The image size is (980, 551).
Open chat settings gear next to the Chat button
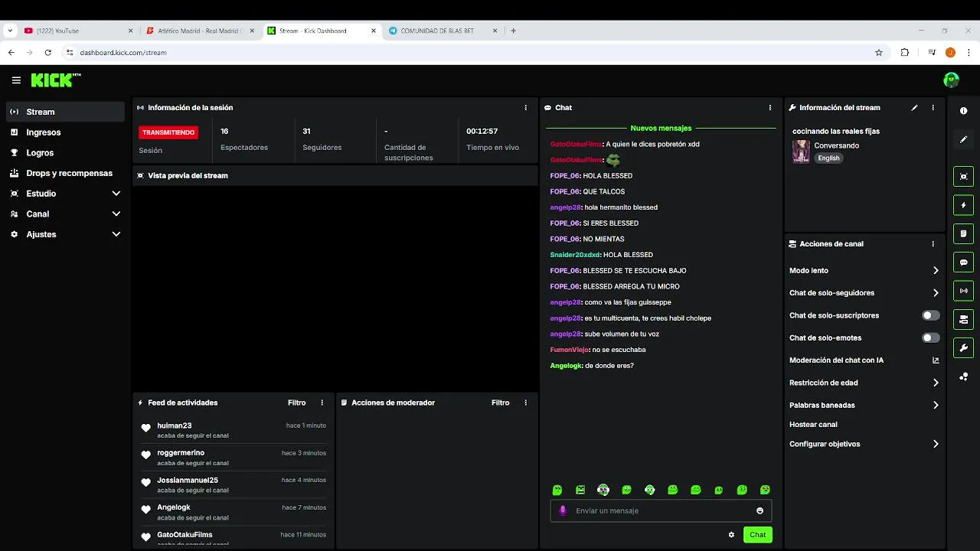coord(731,535)
